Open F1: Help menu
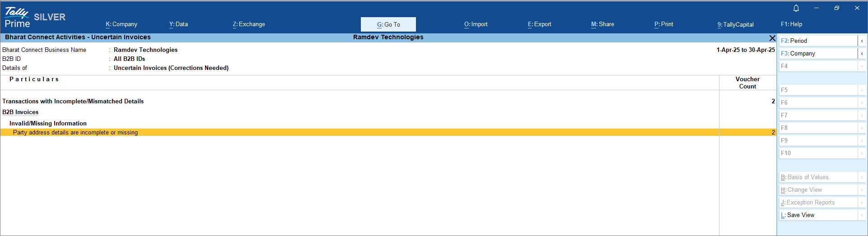Screen dimensions: 868x236 (791, 24)
